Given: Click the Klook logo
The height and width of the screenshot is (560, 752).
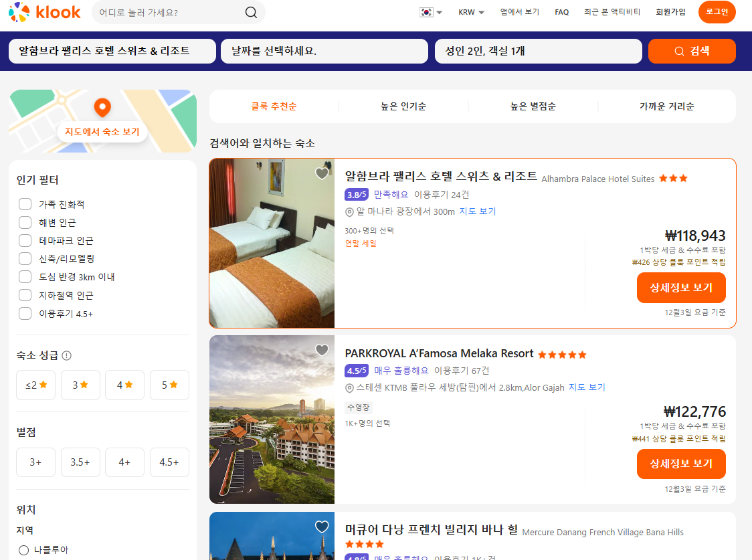Looking at the screenshot, I should [x=45, y=12].
